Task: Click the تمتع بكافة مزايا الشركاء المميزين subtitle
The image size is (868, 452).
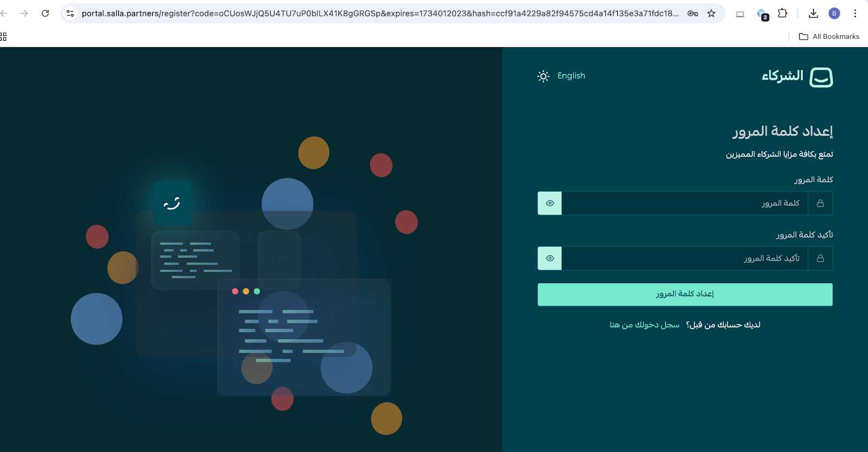Action: point(780,155)
